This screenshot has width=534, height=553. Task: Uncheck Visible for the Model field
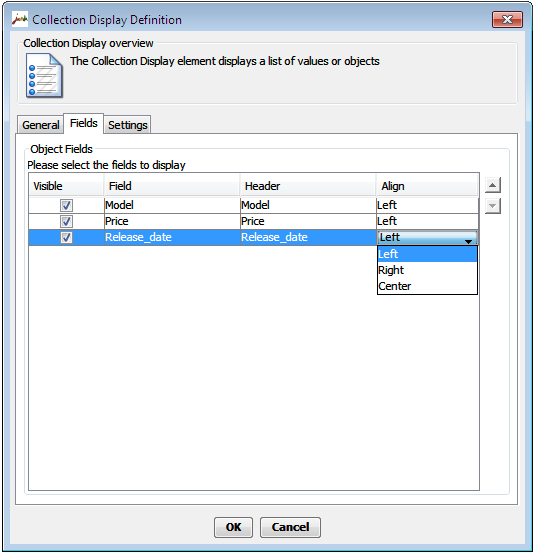point(66,205)
